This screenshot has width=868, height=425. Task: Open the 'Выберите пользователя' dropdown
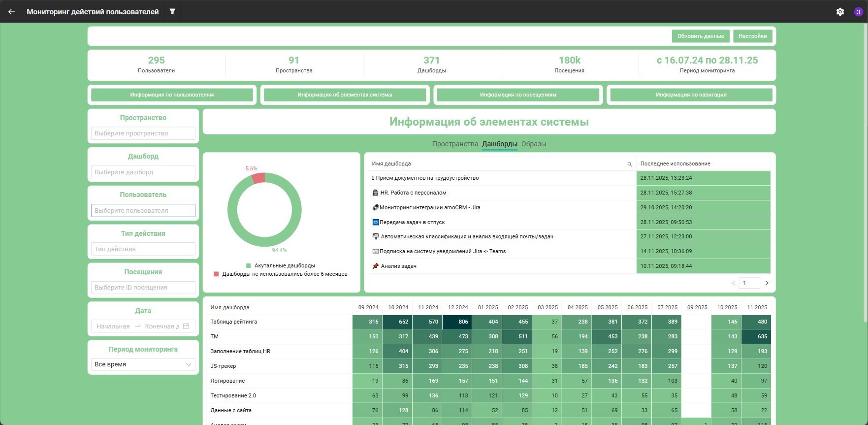coord(143,210)
